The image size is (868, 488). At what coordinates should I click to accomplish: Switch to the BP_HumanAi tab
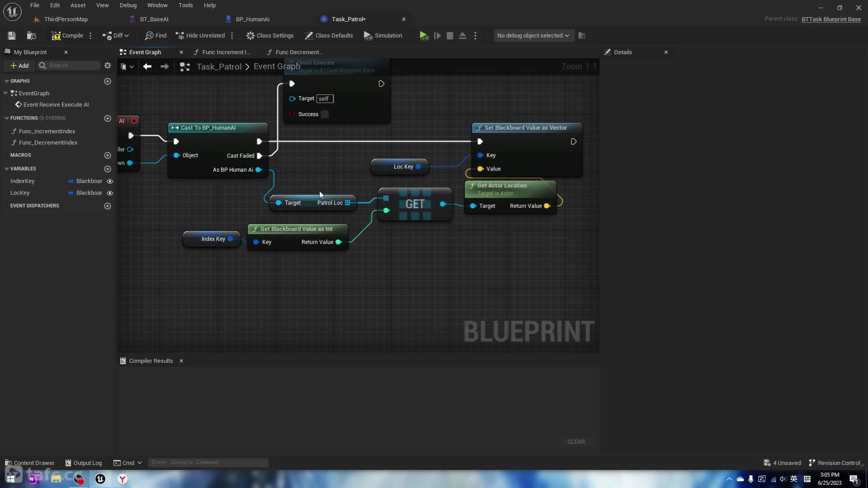pos(252,19)
